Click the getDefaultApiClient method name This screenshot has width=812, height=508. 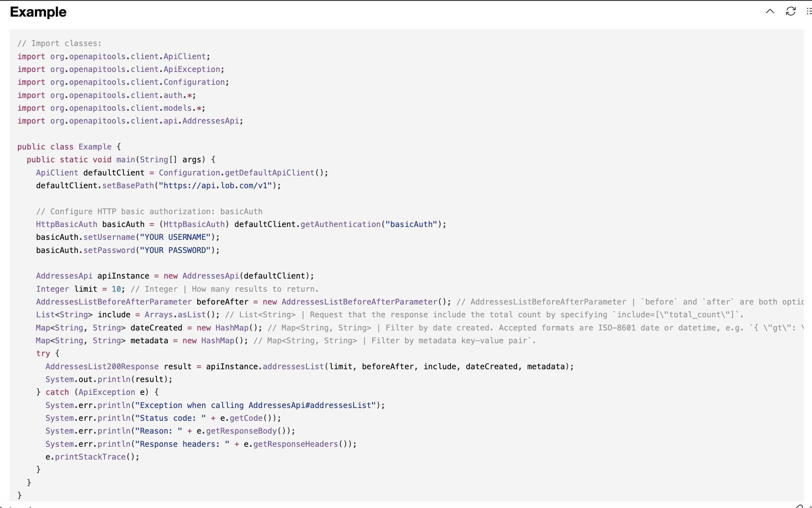coord(270,173)
